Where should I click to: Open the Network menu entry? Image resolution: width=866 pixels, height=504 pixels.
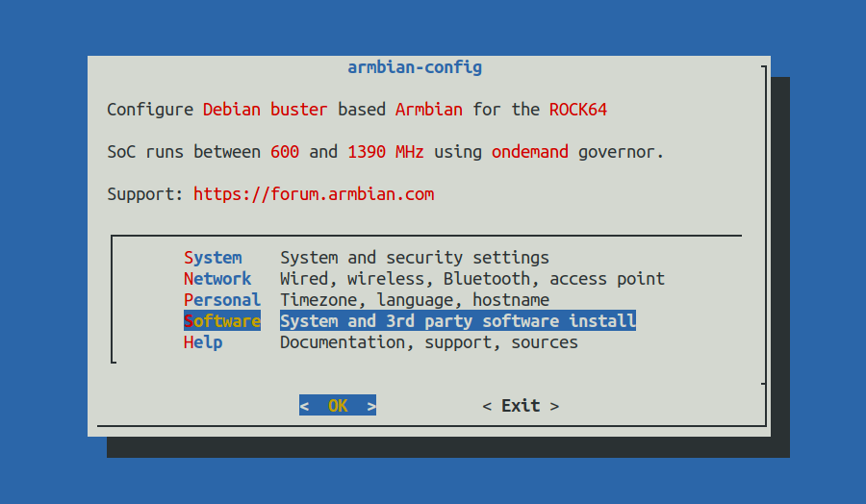pyautogui.click(x=217, y=279)
